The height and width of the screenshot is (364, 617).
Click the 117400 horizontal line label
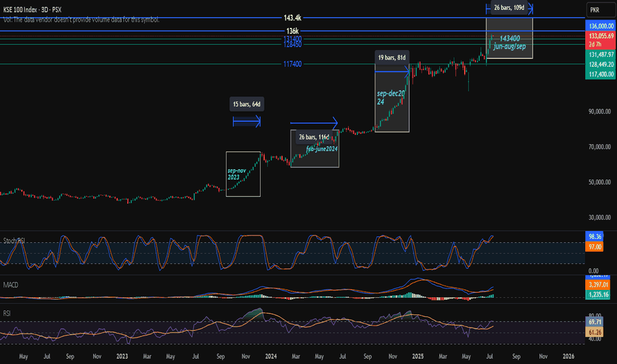coord(293,64)
